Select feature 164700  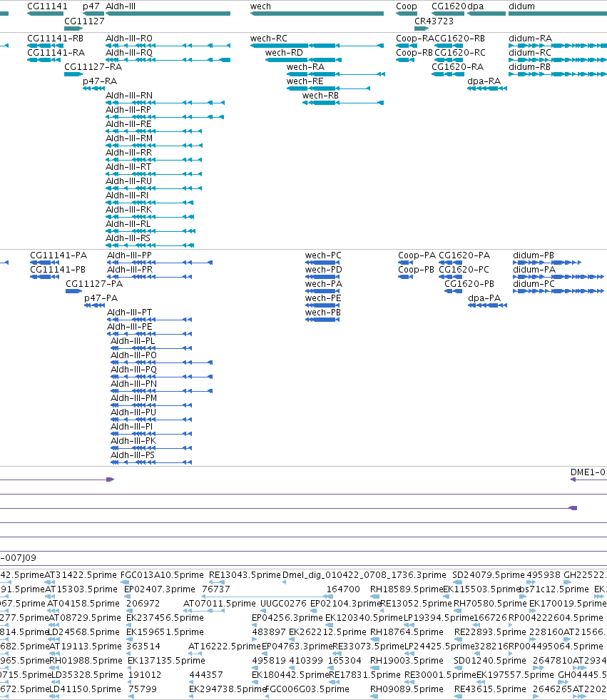coord(329,597)
